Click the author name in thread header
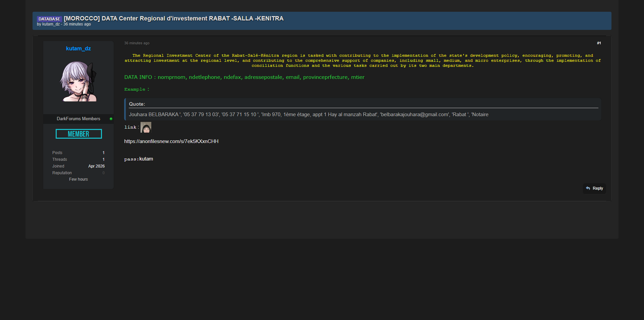644x320 pixels. pos(51,24)
